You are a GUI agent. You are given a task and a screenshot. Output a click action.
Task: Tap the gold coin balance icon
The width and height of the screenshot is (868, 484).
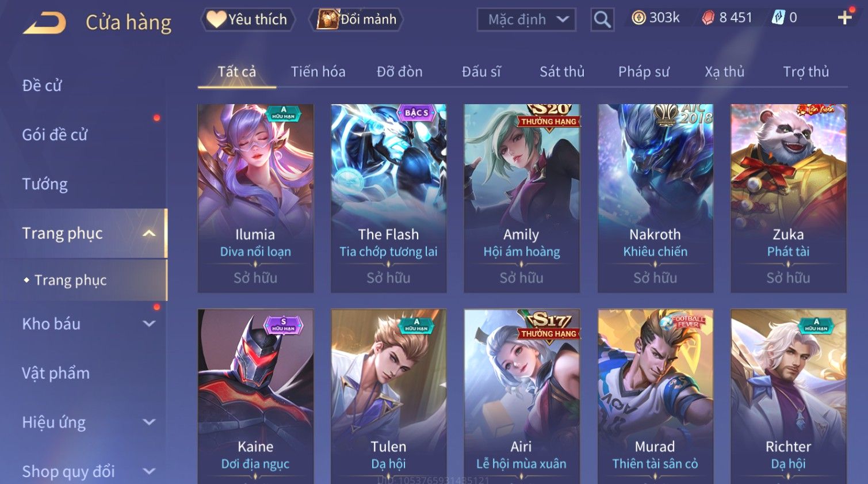coord(638,18)
